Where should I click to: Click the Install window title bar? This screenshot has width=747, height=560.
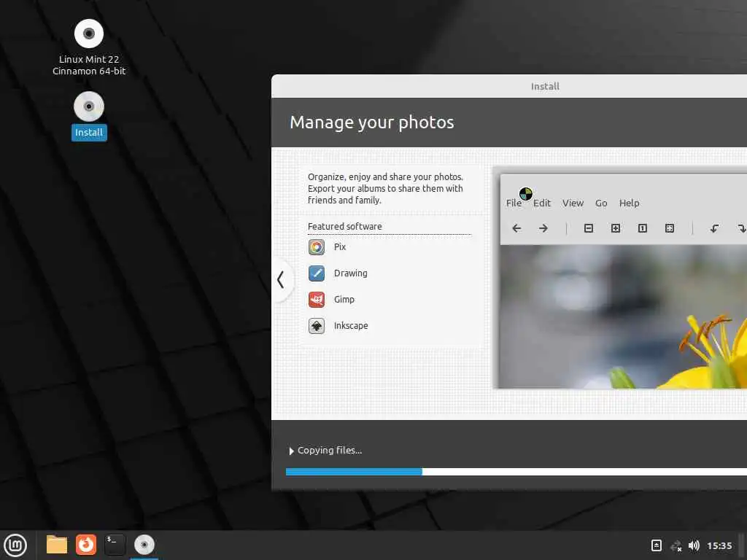point(509,86)
